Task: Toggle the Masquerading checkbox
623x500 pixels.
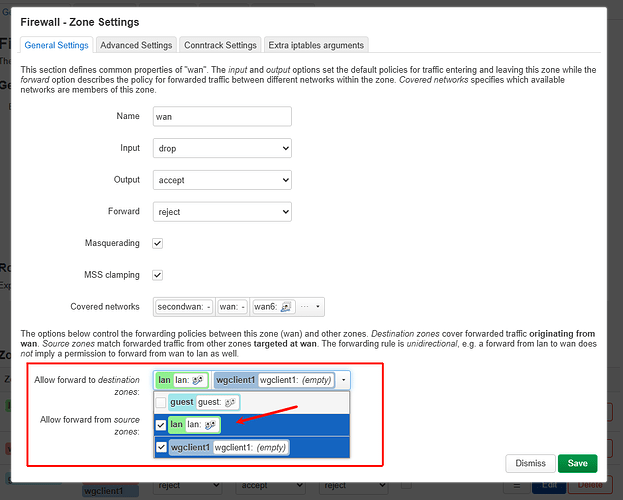Action: pyautogui.click(x=157, y=243)
